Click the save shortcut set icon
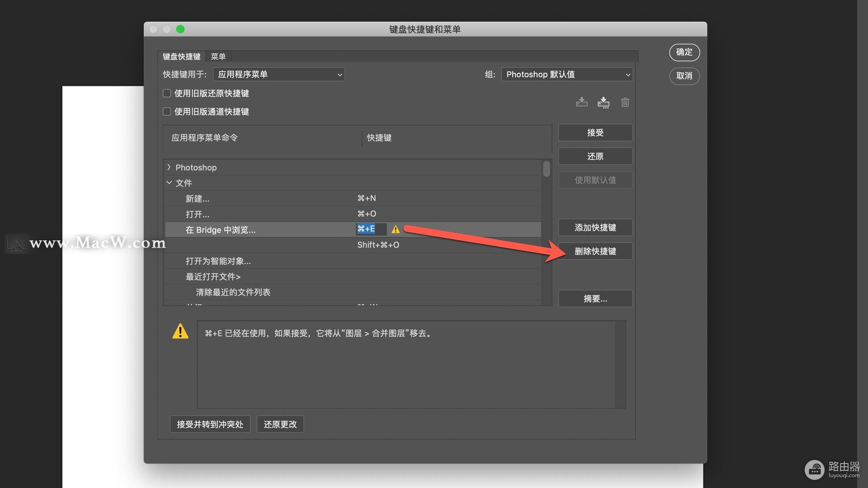 [581, 102]
